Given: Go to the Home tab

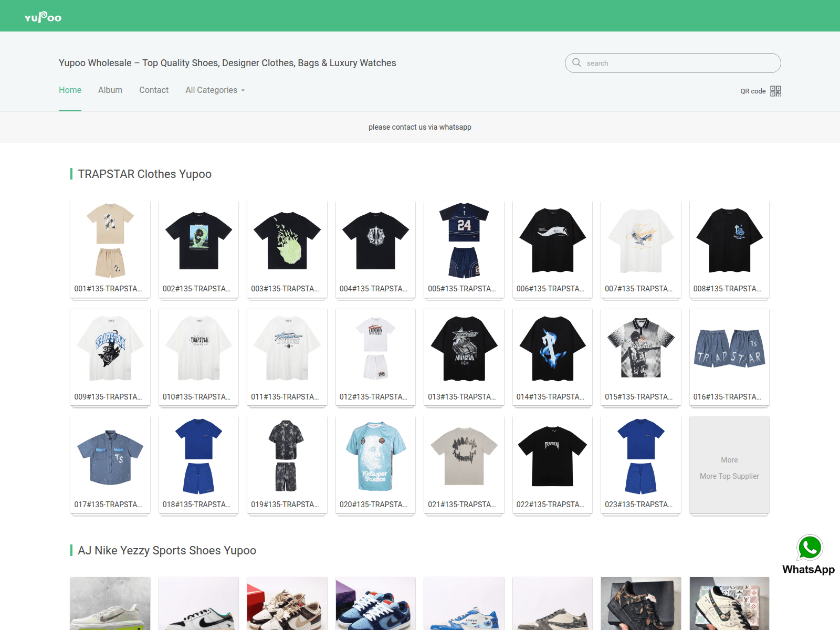Looking at the screenshot, I should [70, 90].
